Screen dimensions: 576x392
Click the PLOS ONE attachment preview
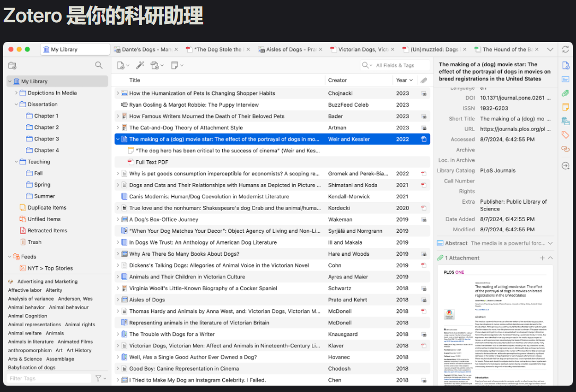(x=495, y=326)
